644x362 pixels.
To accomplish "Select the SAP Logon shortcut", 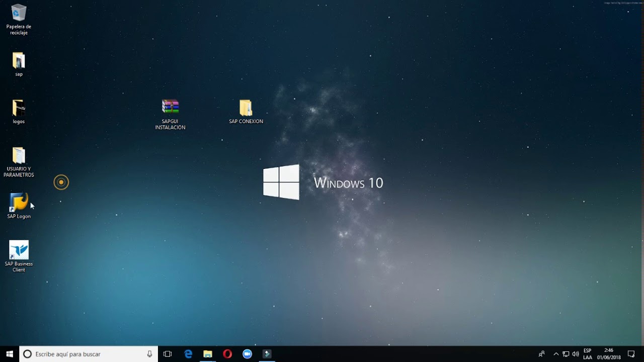I will [x=19, y=206].
